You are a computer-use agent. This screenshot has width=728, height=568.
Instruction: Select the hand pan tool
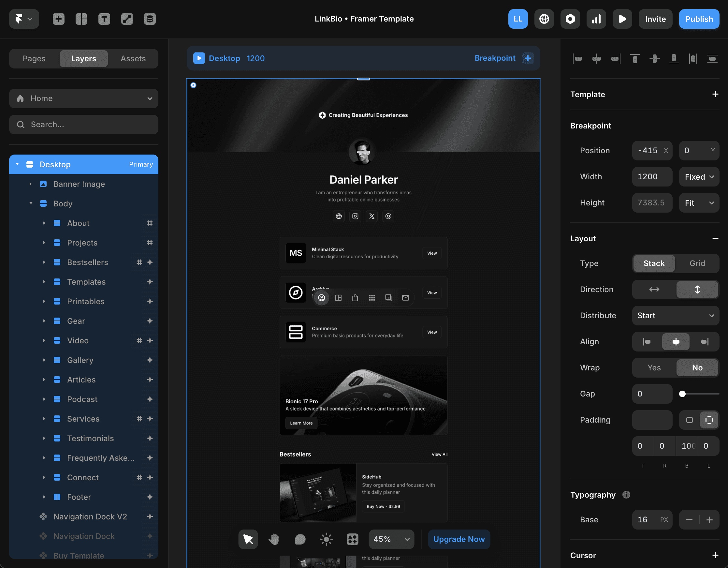click(274, 539)
